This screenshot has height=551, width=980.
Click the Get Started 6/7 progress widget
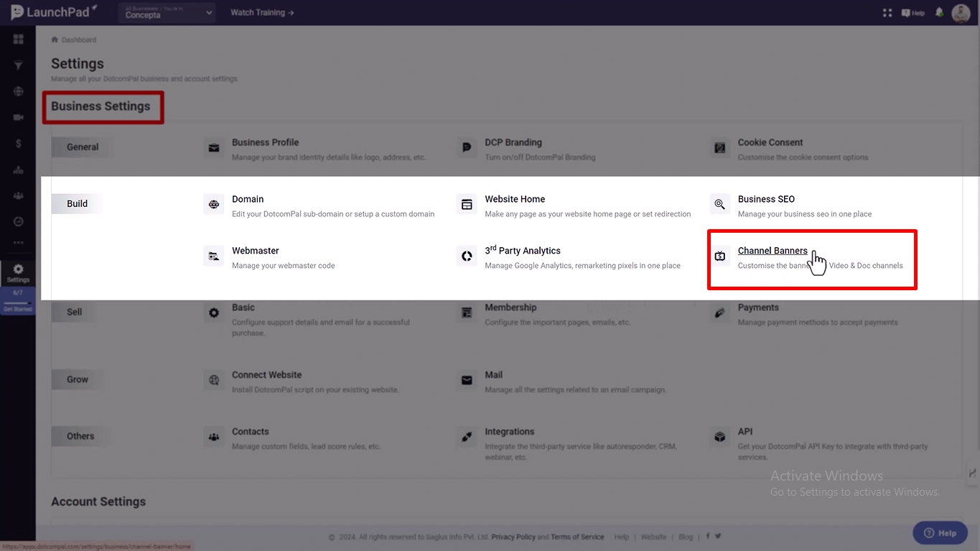pyautogui.click(x=18, y=301)
